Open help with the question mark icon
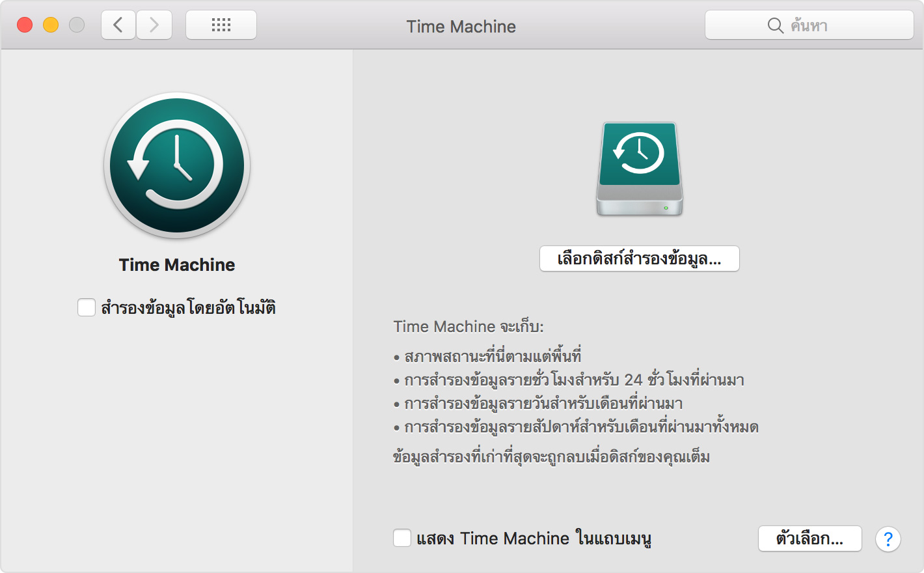The width and height of the screenshot is (924, 573). pos(888,538)
